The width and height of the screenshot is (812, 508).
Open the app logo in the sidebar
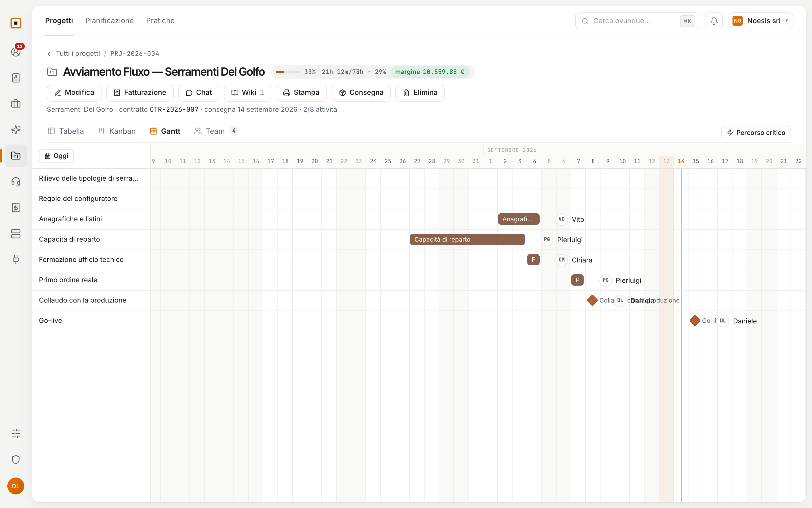[16, 23]
